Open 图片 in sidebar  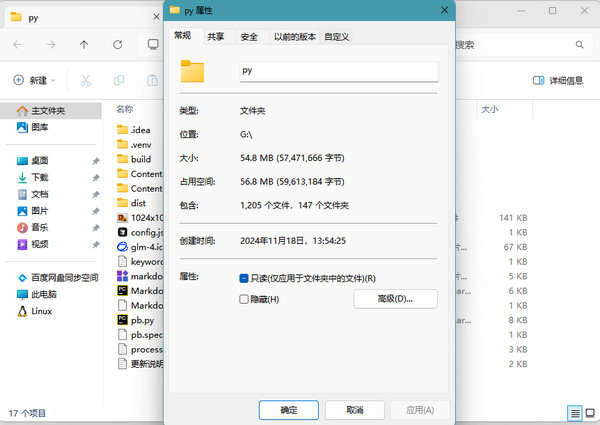(x=33, y=211)
